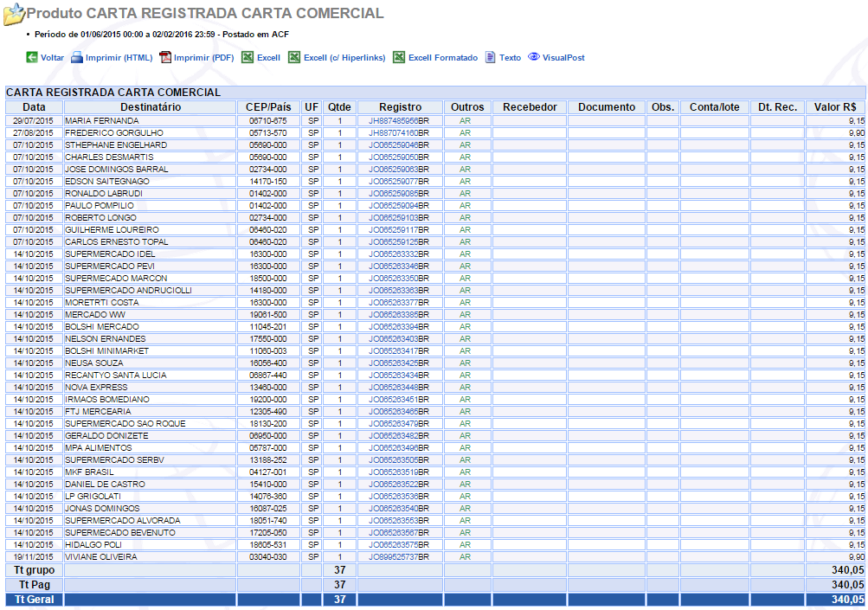The height and width of the screenshot is (610, 868).
Task: Click the PDF icon beside Imprimir (PDF)
Action: click(x=165, y=58)
